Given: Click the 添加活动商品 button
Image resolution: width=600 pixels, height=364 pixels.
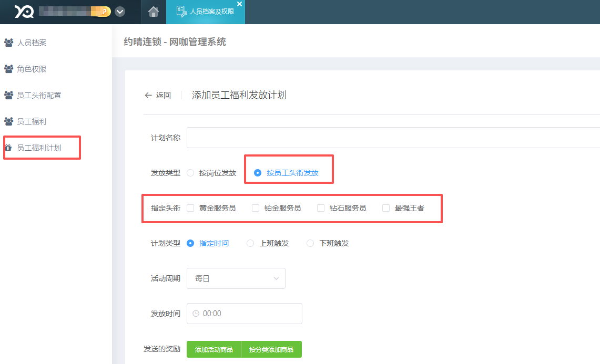Looking at the screenshot, I should 214,349.
